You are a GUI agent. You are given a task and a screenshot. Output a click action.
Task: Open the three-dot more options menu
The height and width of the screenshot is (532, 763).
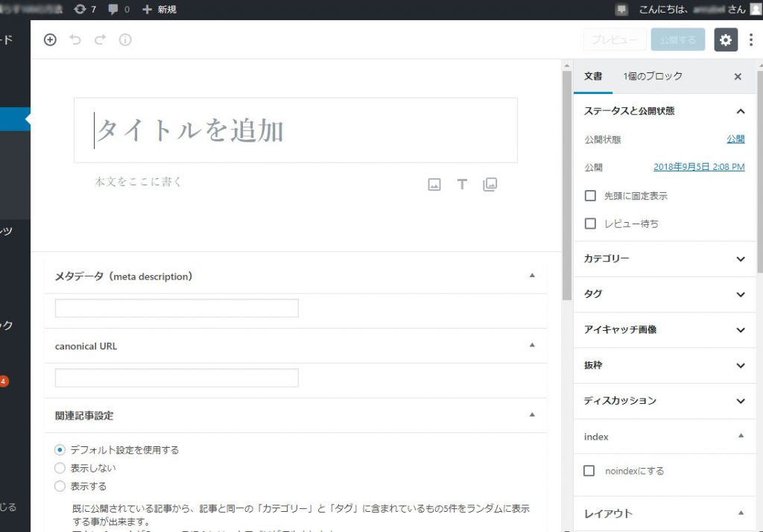tap(750, 40)
